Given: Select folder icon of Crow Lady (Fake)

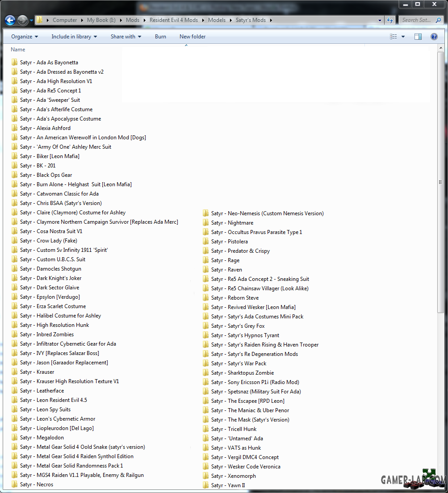Looking at the screenshot, I should pos(14,241).
